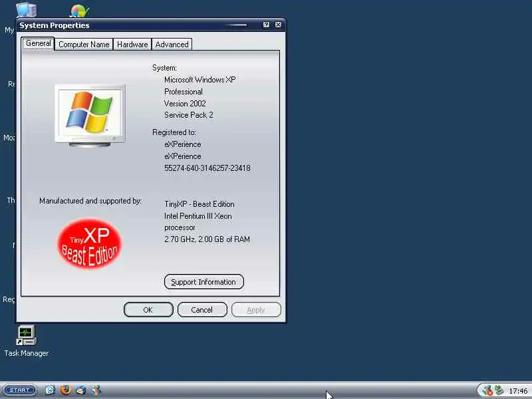Dismiss dialog with Cancel button
This screenshot has width=532, height=399.
click(x=202, y=310)
